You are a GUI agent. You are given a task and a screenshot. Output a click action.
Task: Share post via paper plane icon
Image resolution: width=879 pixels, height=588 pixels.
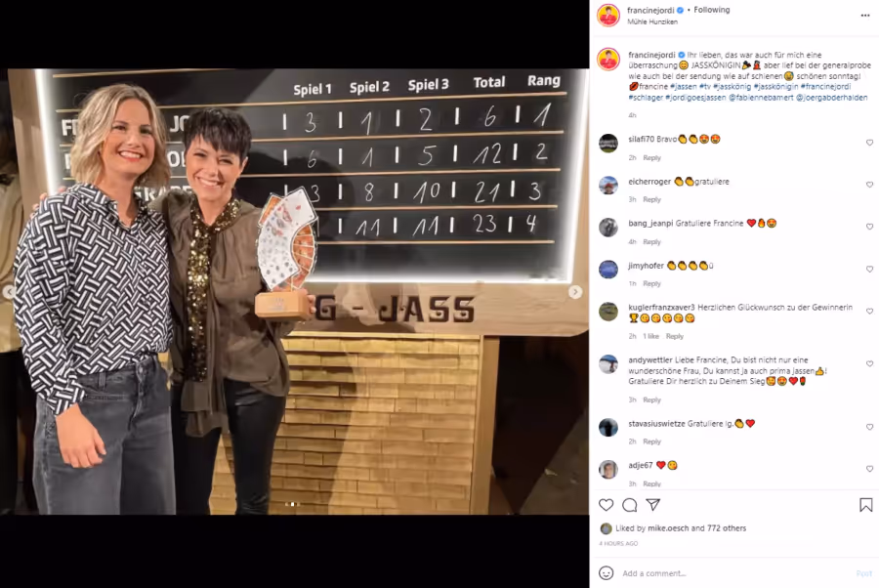coord(653,504)
